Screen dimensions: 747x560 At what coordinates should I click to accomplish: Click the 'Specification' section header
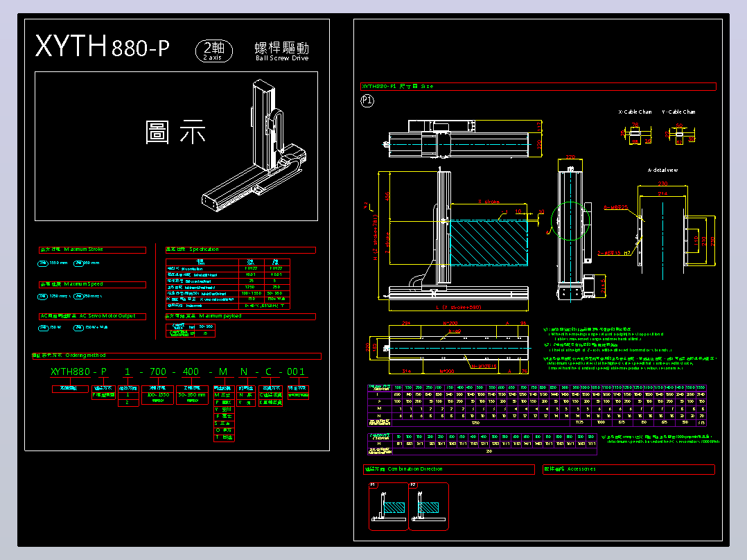240,250
